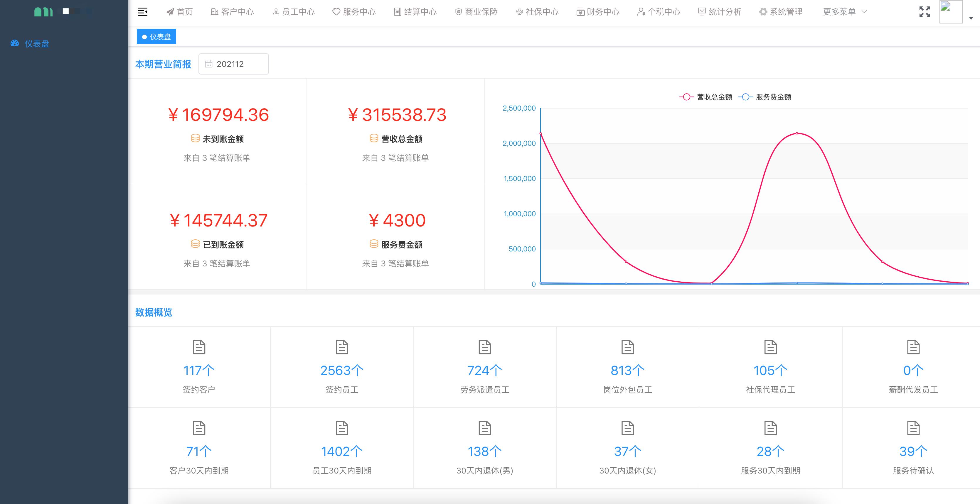The image size is (980, 504).
Task: Click the 系统管理 gear icon
Action: coord(763,12)
